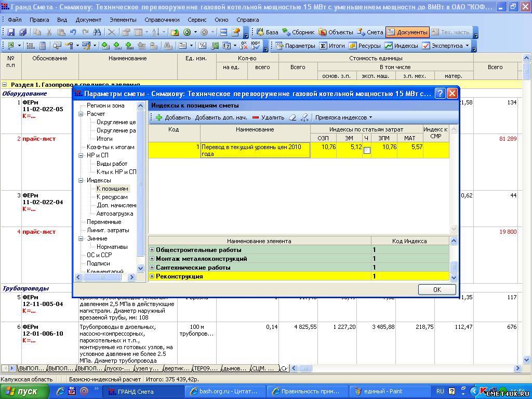The width and height of the screenshot is (532, 399).
Task: Expand the Реконструкция row
Action: [x=152, y=276]
